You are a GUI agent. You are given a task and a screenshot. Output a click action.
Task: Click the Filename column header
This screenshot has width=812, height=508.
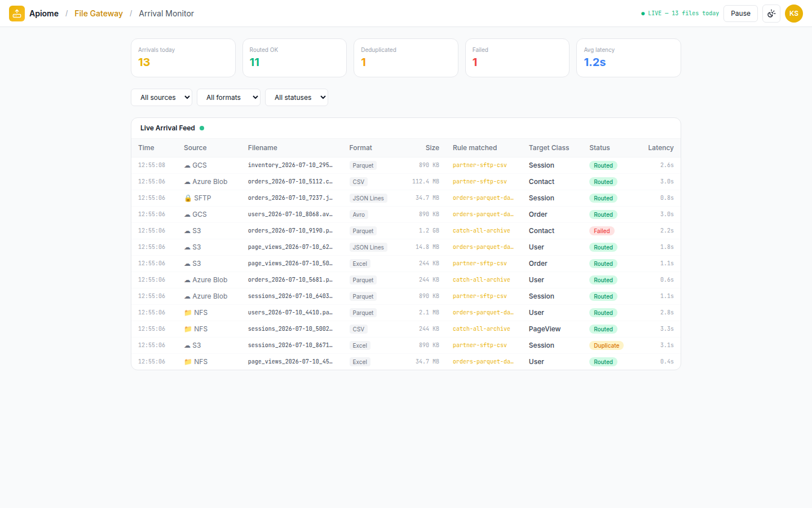263,148
